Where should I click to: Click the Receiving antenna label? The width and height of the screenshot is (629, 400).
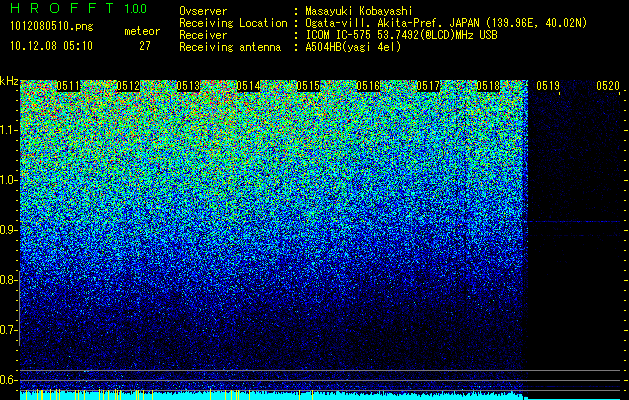pos(230,47)
